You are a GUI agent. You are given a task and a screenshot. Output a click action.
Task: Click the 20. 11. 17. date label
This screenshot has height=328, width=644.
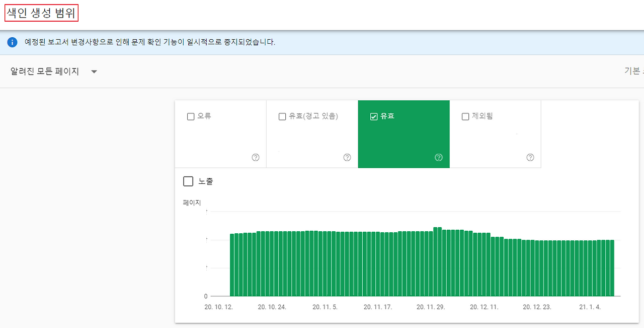click(x=377, y=307)
